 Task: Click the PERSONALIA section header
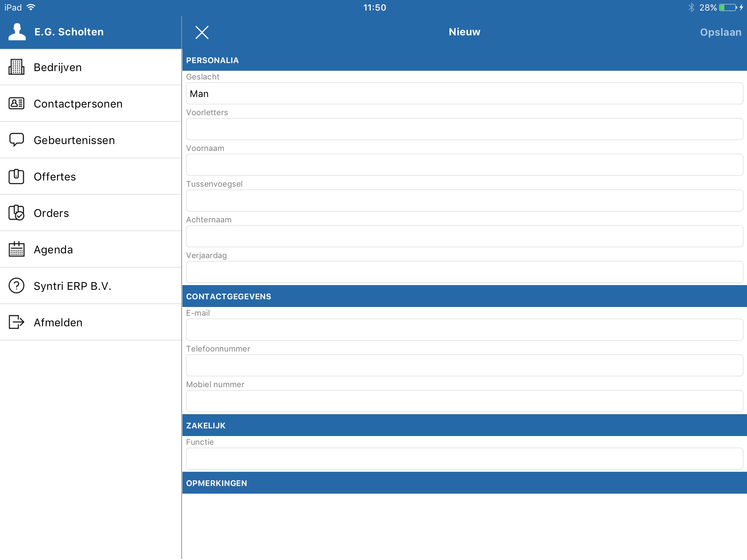464,60
